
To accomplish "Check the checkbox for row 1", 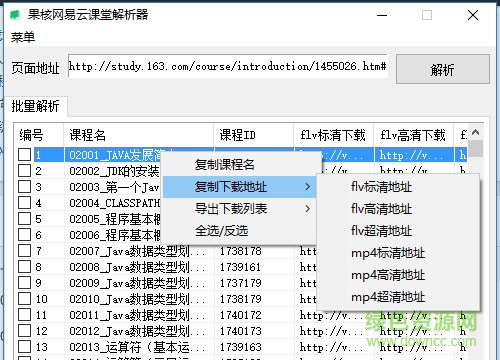I will [x=24, y=155].
